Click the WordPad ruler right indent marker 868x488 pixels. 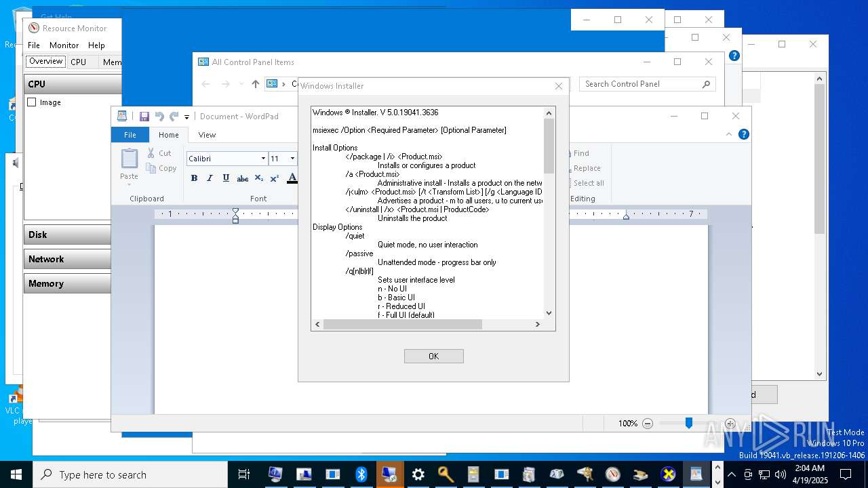pyautogui.click(x=626, y=216)
